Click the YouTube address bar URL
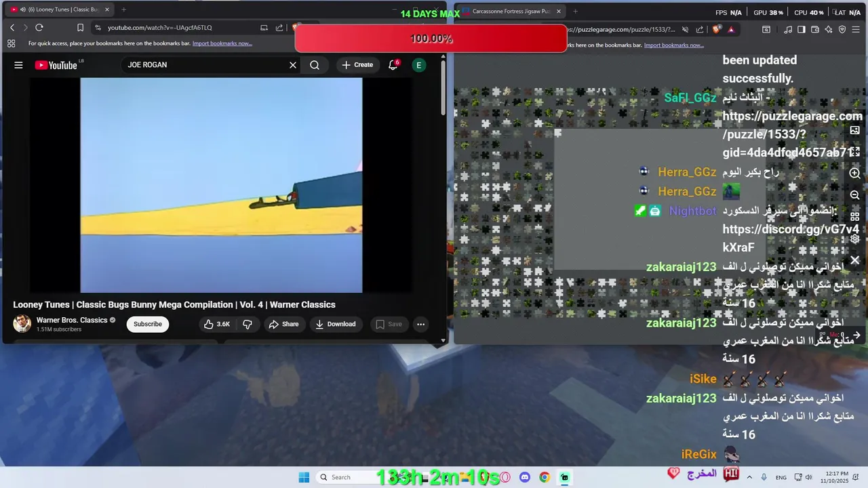Viewport: 868px width, 488px height. click(x=160, y=28)
